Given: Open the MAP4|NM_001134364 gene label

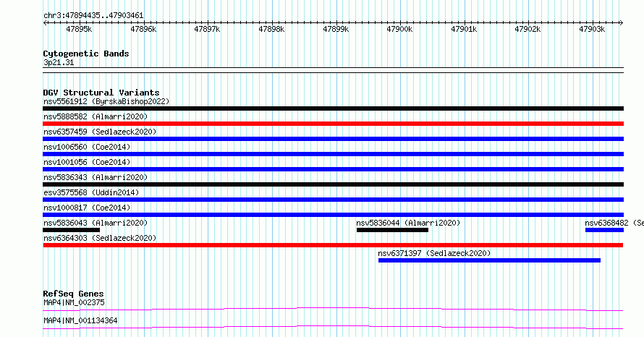Looking at the screenshot, I should click(x=80, y=320).
